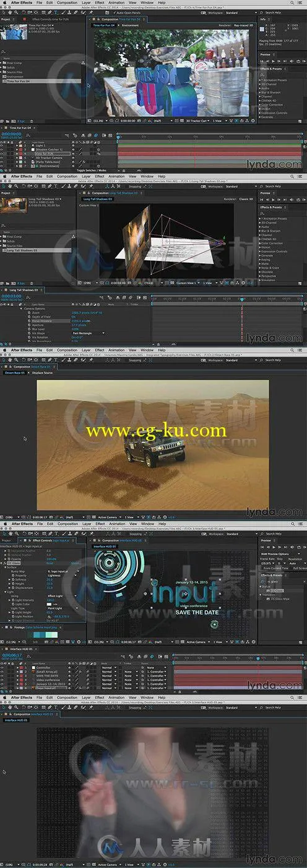Expand Noise & Grain in Long Tall Shadows Effects & Presets
This screenshot has width=307, height=868.
(x=261, y=266)
